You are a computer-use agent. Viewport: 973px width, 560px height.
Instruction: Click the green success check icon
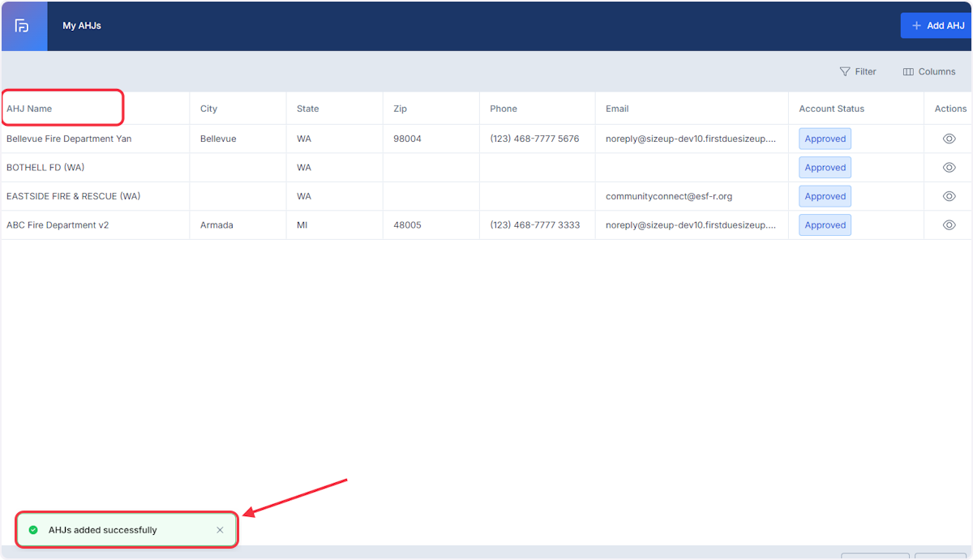click(x=33, y=530)
